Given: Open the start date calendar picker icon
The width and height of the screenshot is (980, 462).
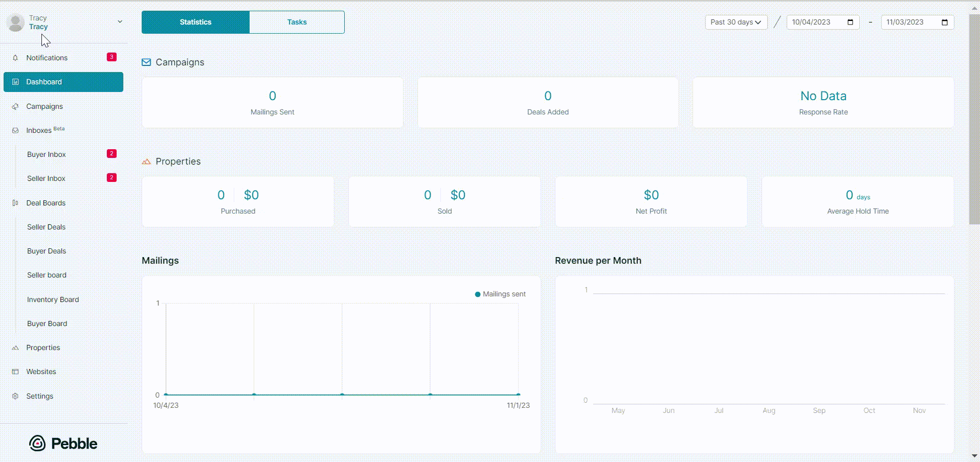Looking at the screenshot, I should click(851, 22).
